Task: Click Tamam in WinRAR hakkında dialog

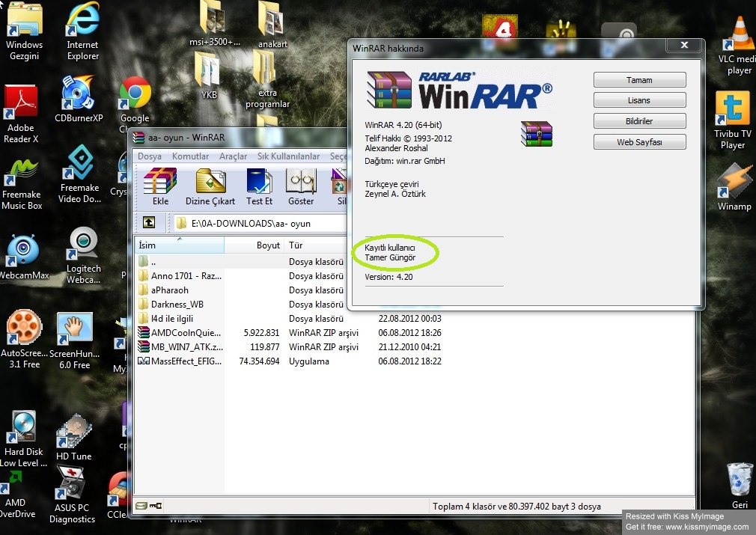Action: pos(639,80)
